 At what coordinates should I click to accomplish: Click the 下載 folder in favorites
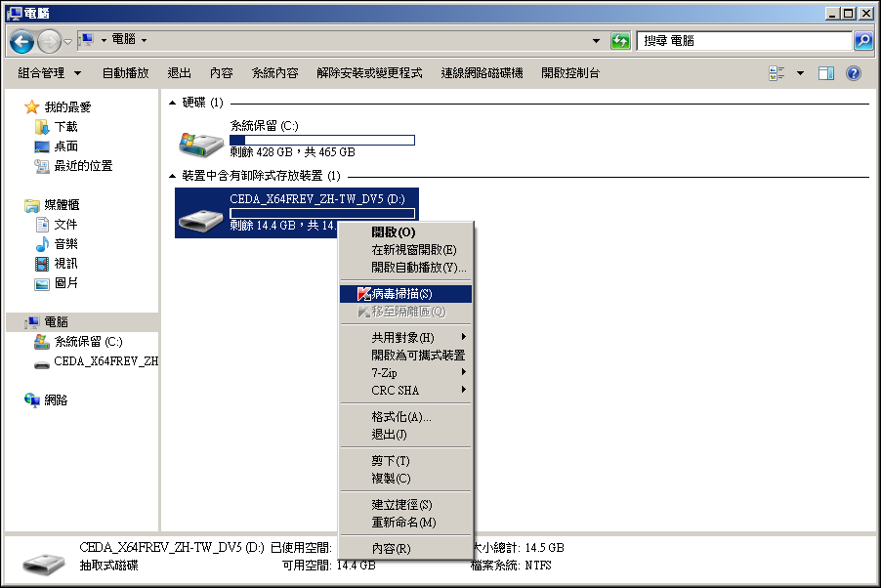(65, 127)
